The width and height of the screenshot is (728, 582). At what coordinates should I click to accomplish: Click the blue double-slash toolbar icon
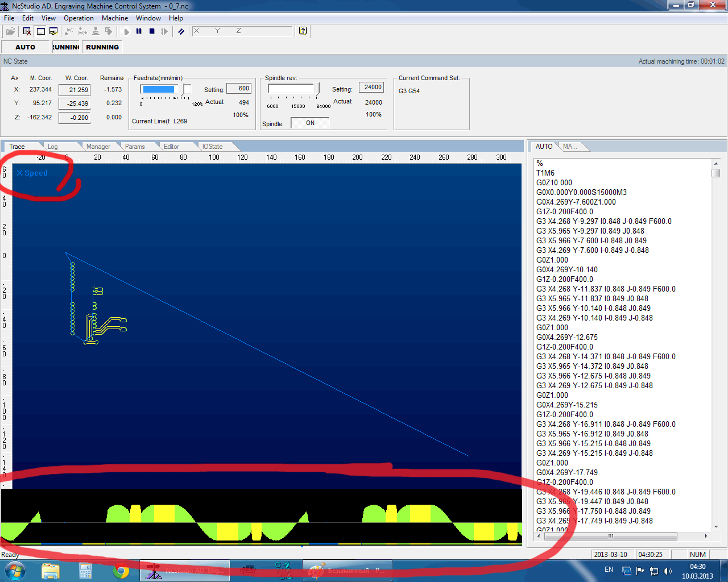pos(181,31)
